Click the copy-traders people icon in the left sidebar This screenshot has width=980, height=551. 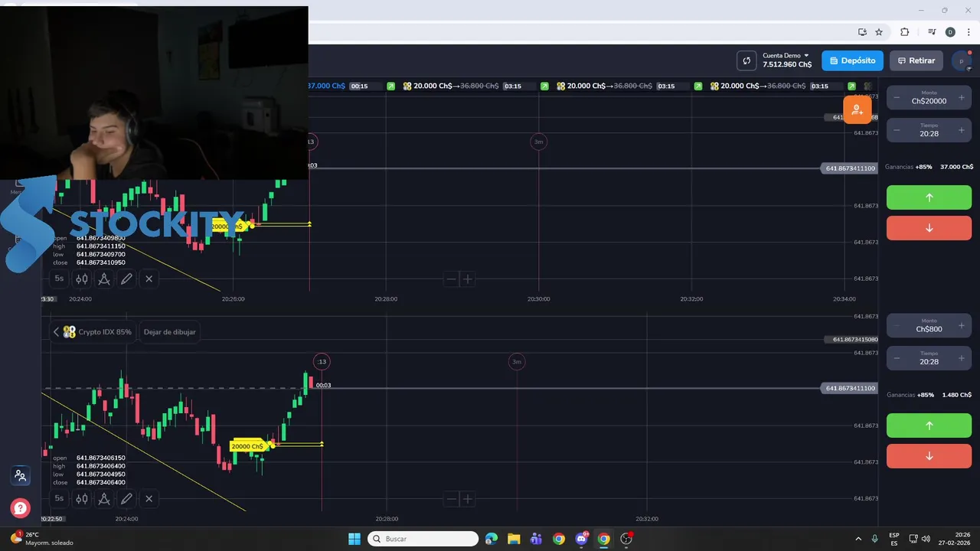[20, 475]
